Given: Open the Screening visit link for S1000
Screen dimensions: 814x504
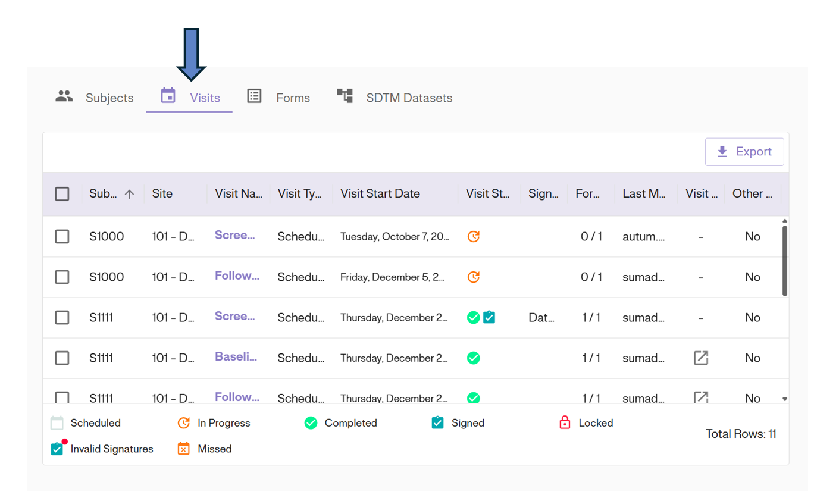Looking at the screenshot, I should pyautogui.click(x=235, y=236).
